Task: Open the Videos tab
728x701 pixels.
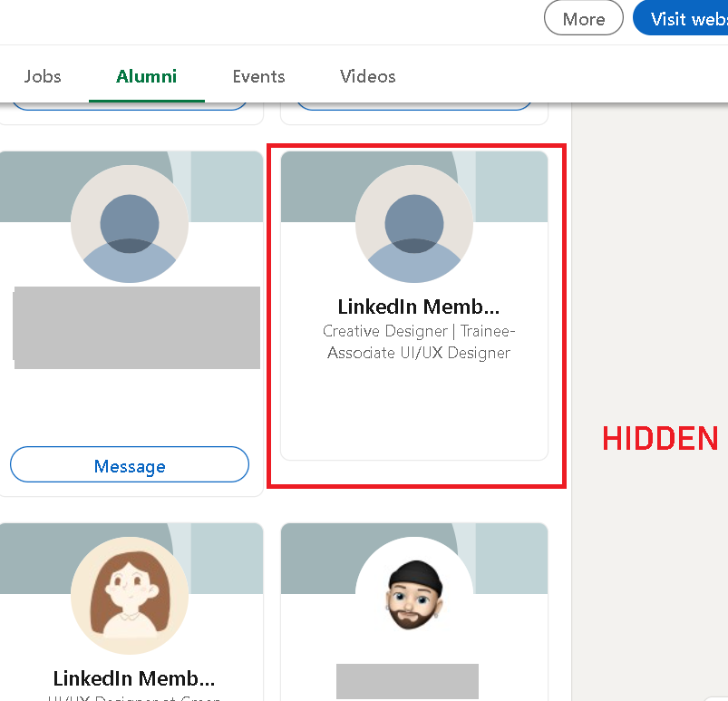Action: [x=368, y=76]
